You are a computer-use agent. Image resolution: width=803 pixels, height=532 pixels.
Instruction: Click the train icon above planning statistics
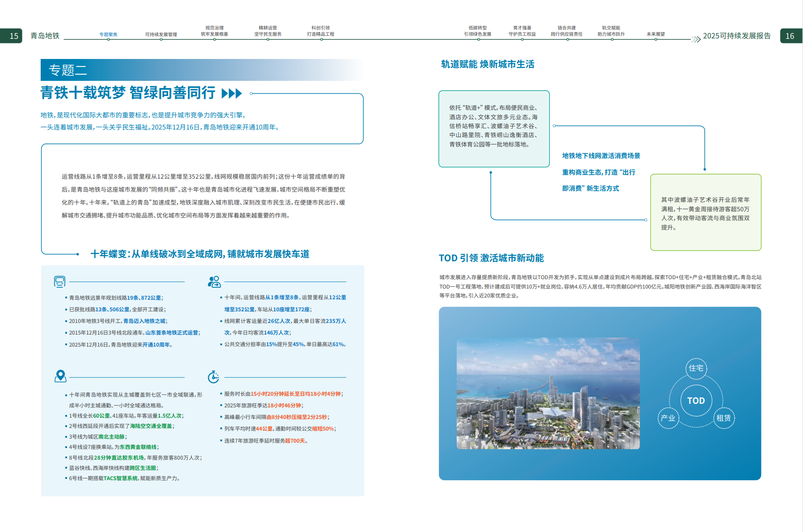(x=59, y=281)
